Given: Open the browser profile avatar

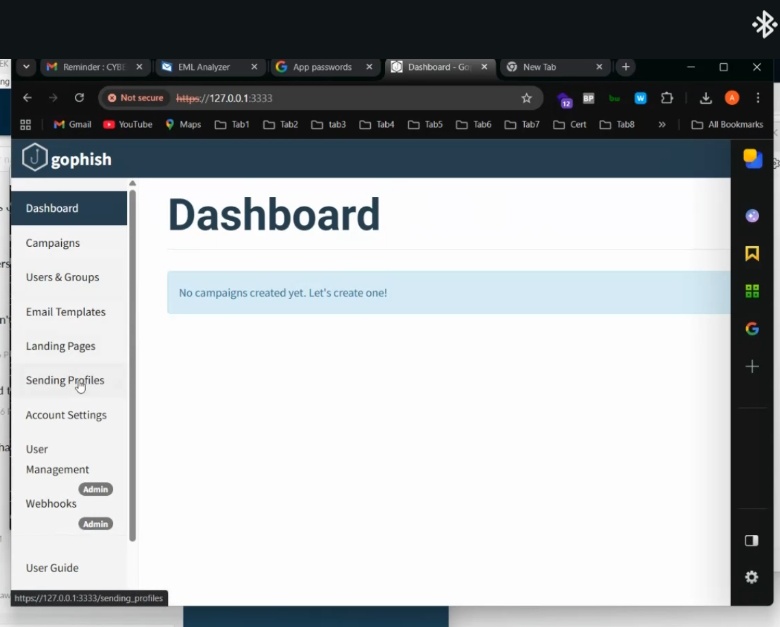Looking at the screenshot, I should [x=732, y=98].
